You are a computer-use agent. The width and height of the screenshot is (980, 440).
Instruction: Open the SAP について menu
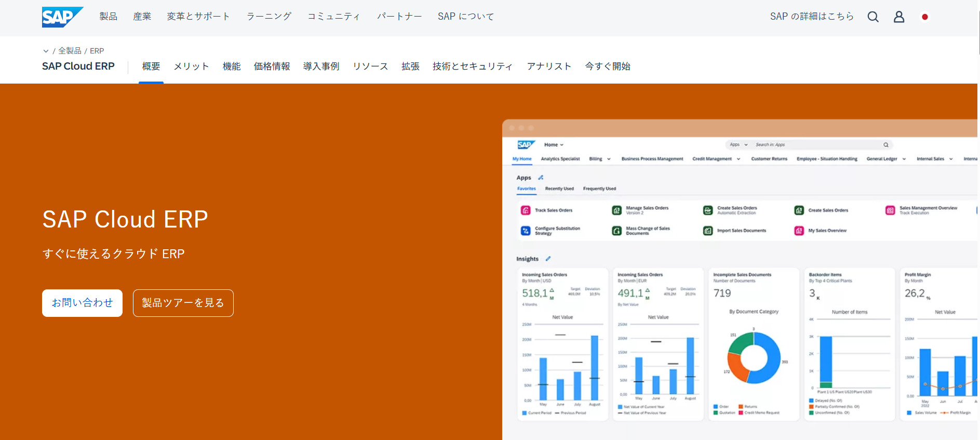click(466, 17)
